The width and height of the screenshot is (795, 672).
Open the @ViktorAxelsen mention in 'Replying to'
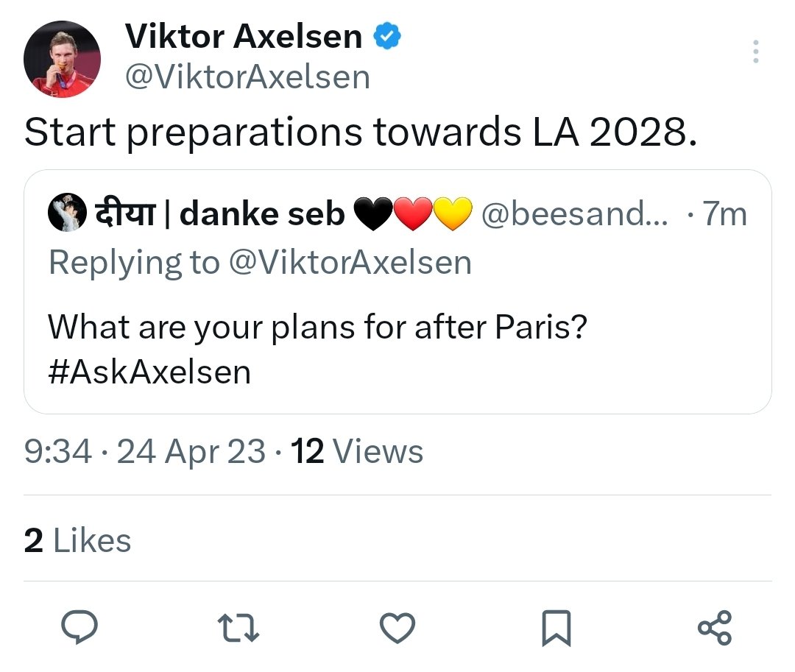tap(350, 263)
